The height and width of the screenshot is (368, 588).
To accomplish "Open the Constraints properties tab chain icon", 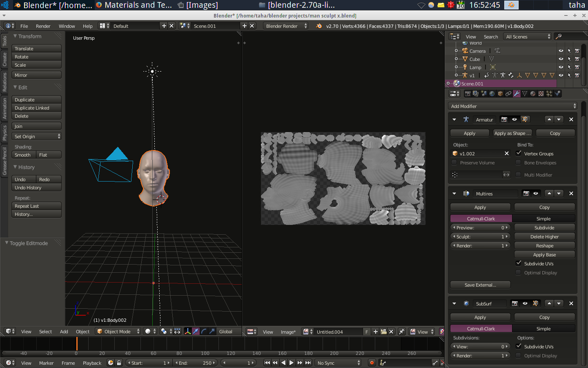I will pyautogui.click(x=508, y=94).
